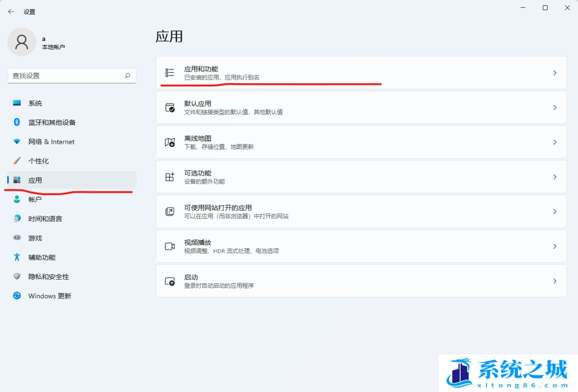This screenshot has height=392, width=578.
Task: Maximize the 设置 window
Action: pos(545,7)
